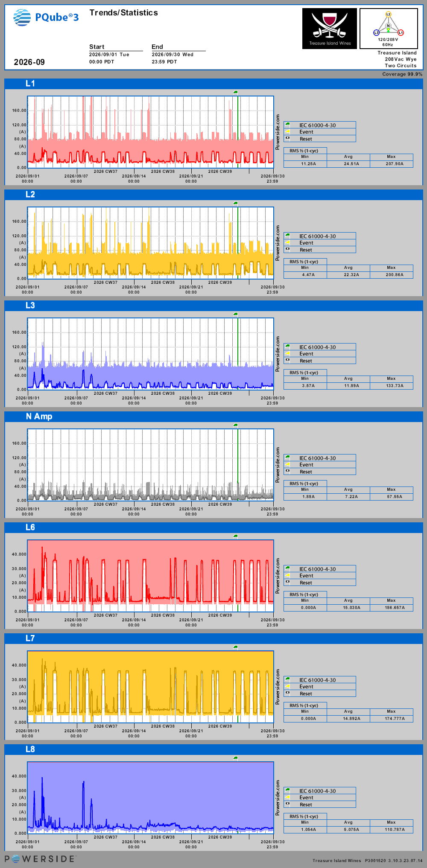Viewport: 427px width, 868px height.
Task: Click the green IEC flag icon in L8 legend
Action: pos(288,791)
